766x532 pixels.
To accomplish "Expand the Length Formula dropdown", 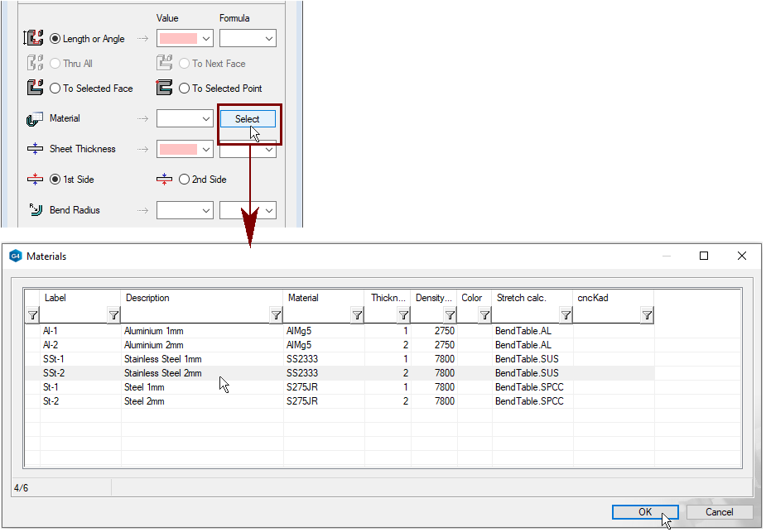I will [269, 39].
